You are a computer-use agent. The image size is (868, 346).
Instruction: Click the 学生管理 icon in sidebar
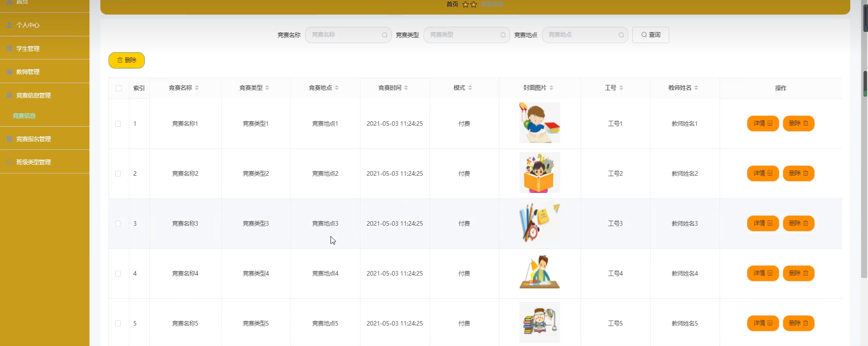coord(10,49)
